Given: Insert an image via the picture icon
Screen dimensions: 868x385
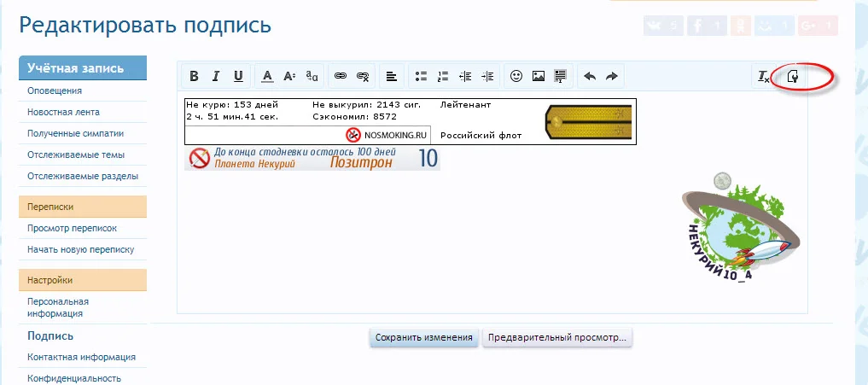Looking at the screenshot, I should click(539, 77).
